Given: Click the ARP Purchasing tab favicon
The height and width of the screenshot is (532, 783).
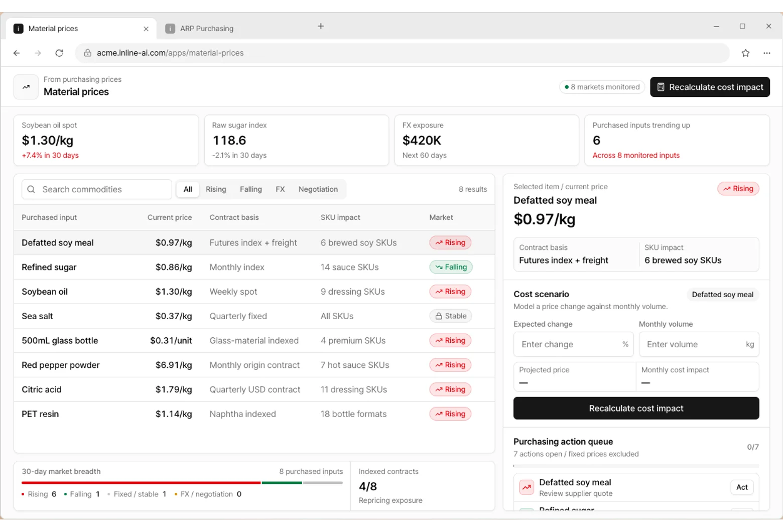Looking at the screenshot, I should [x=170, y=29].
